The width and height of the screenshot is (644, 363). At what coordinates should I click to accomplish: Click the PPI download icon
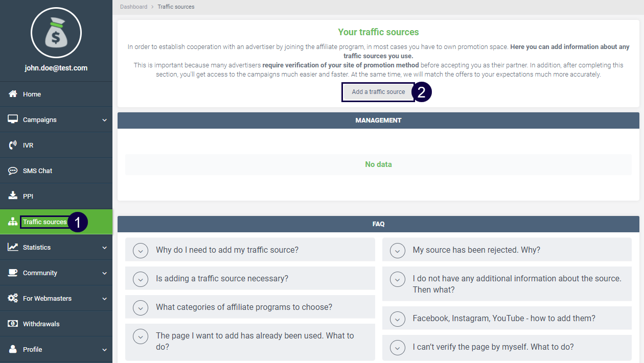click(13, 196)
